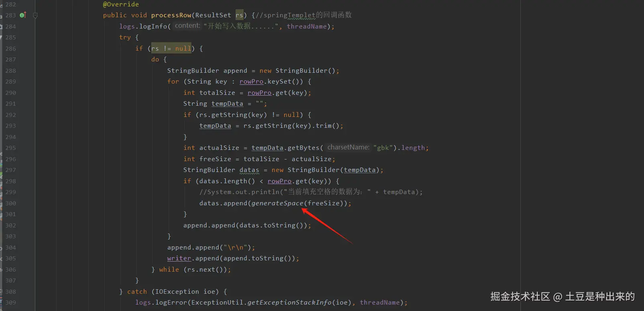Click freeSize declaration on line 296
This screenshot has height=311, width=644.
(215, 159)
